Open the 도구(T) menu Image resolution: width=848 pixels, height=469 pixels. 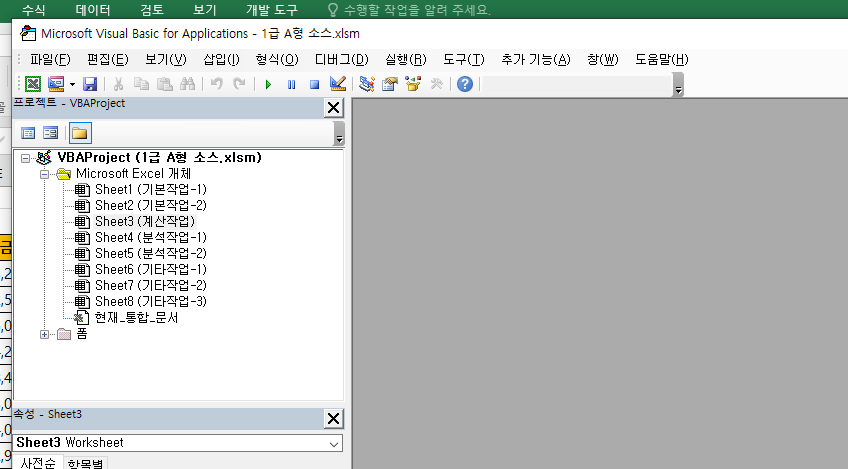click(x=464, y=60)
